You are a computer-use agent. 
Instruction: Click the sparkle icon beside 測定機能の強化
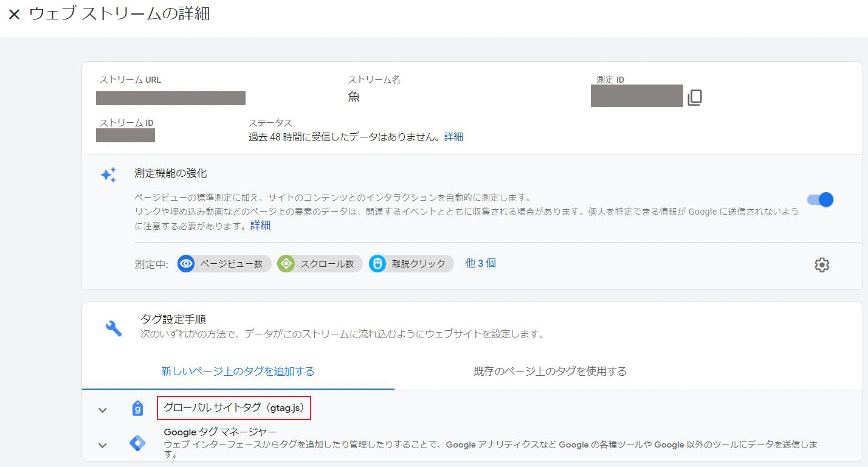[108, 175]
